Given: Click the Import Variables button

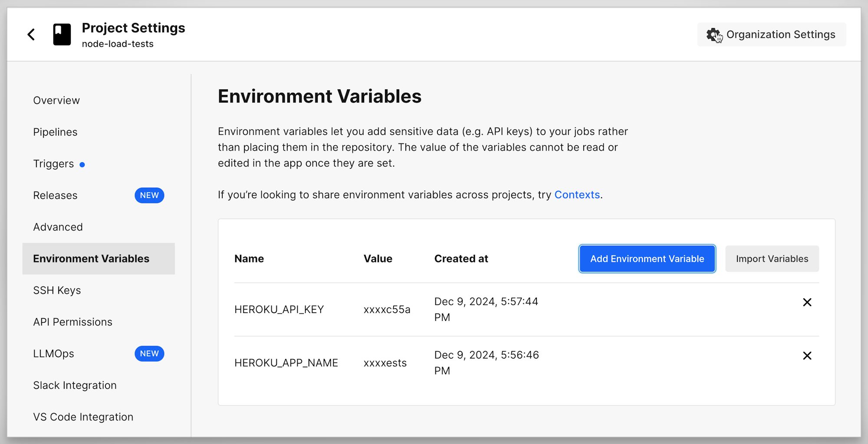Looking at the screenshot, I should [772, 259].
